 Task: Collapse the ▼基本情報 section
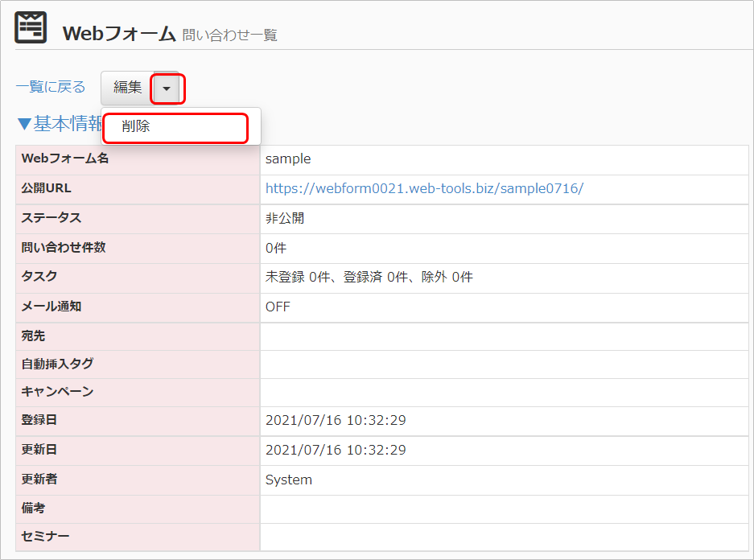58,124
